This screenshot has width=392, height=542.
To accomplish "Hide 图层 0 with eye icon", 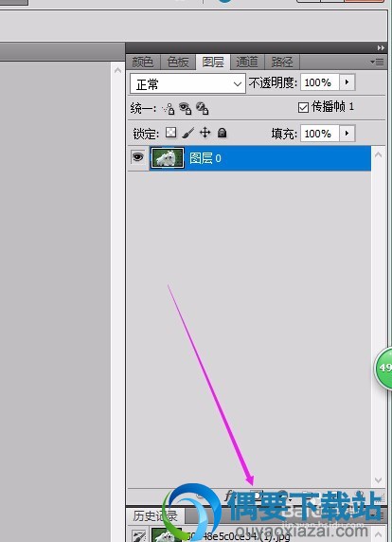I will [x=138, y=157].
